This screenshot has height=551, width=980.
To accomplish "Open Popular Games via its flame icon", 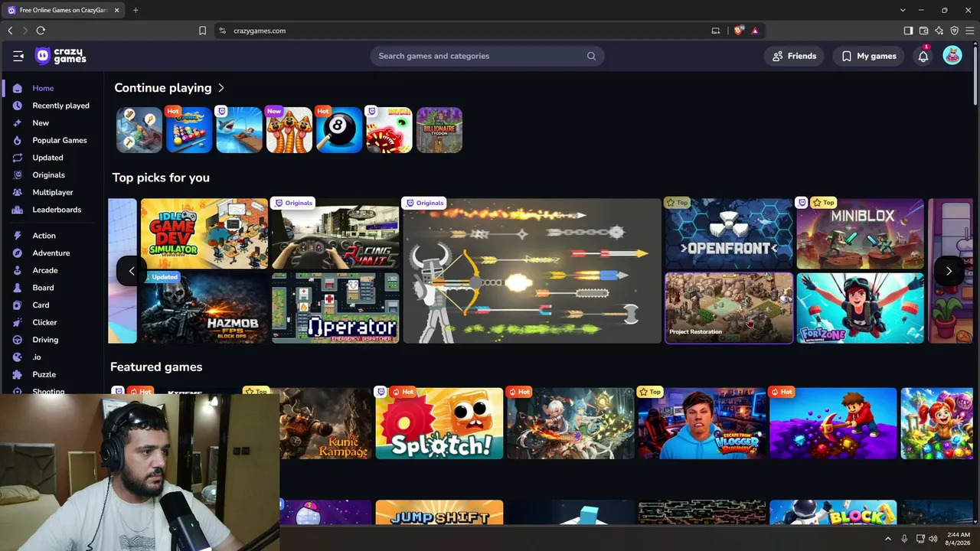I will pos(17,140).
